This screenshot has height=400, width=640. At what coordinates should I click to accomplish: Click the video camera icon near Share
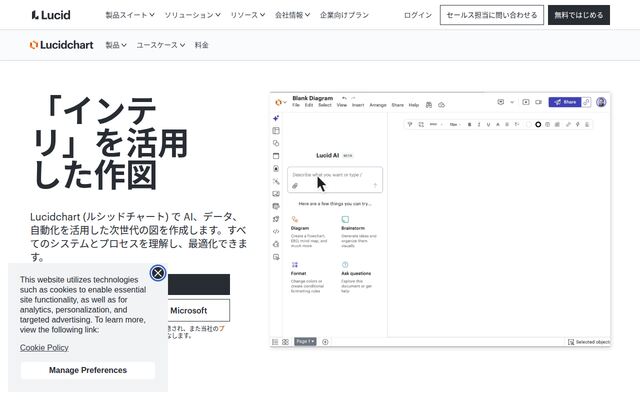(538, 102)
